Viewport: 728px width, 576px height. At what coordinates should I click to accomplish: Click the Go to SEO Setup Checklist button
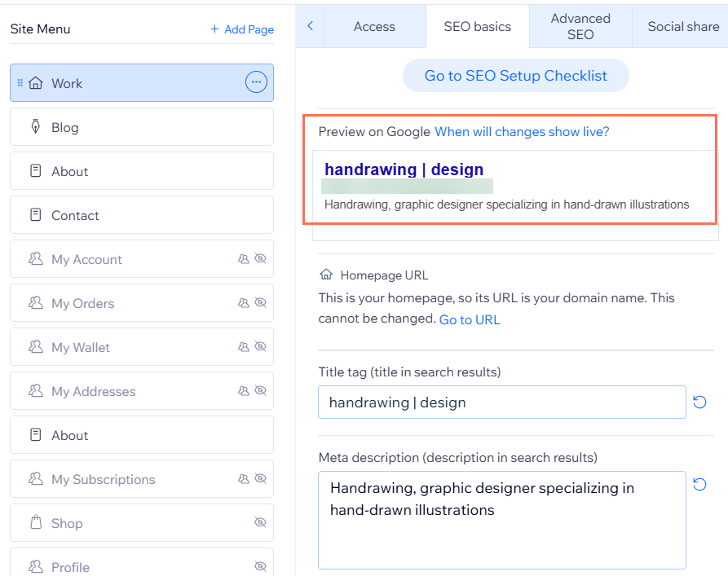(515, 75)
